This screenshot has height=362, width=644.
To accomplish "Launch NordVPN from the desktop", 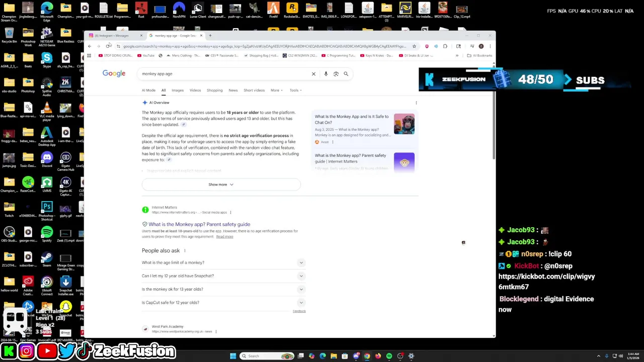I will click(x=179, y=10).
